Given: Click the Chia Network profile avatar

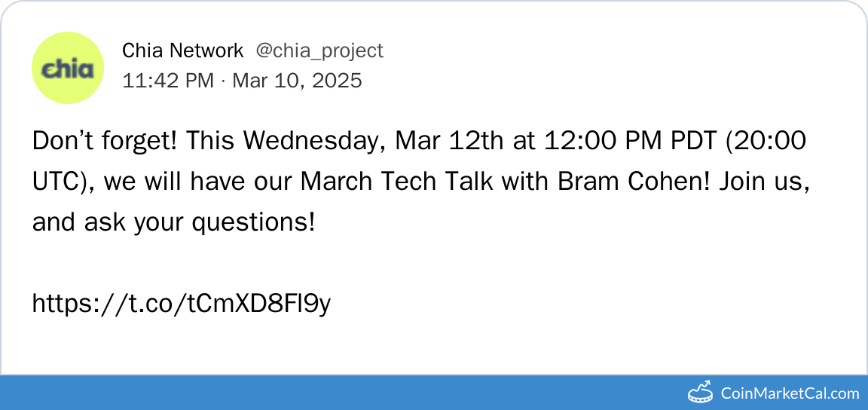Looking at the screenshot, I should pos(68,68).
